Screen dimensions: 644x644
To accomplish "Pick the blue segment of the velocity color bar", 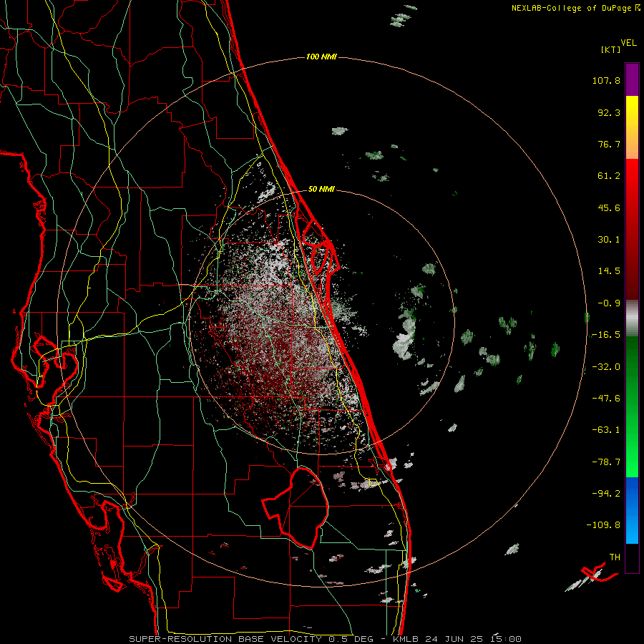I will click(x=632, y=510).
